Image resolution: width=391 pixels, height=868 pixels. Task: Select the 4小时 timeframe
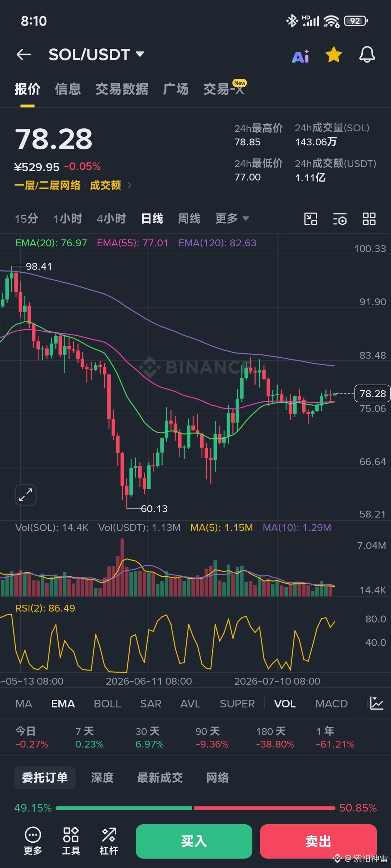[111, 218]
